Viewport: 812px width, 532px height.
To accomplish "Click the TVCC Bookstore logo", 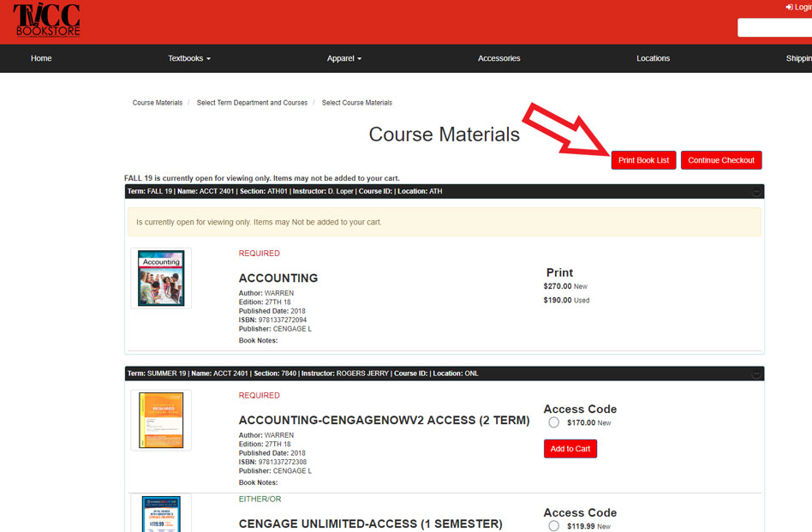I will pyautogui.click(x=46, y=21).
